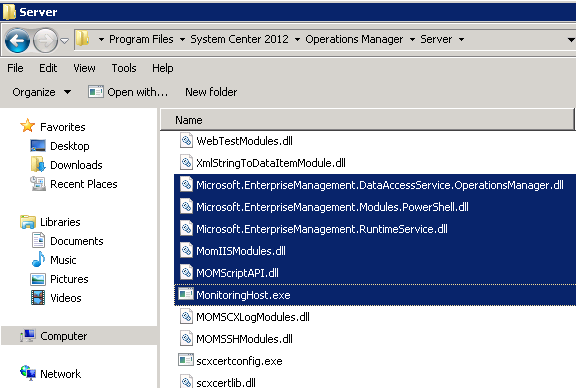This screenshot has height=388, width=576.
Task: Sort files by the Name column header
Action: click(x=367, y=120)
